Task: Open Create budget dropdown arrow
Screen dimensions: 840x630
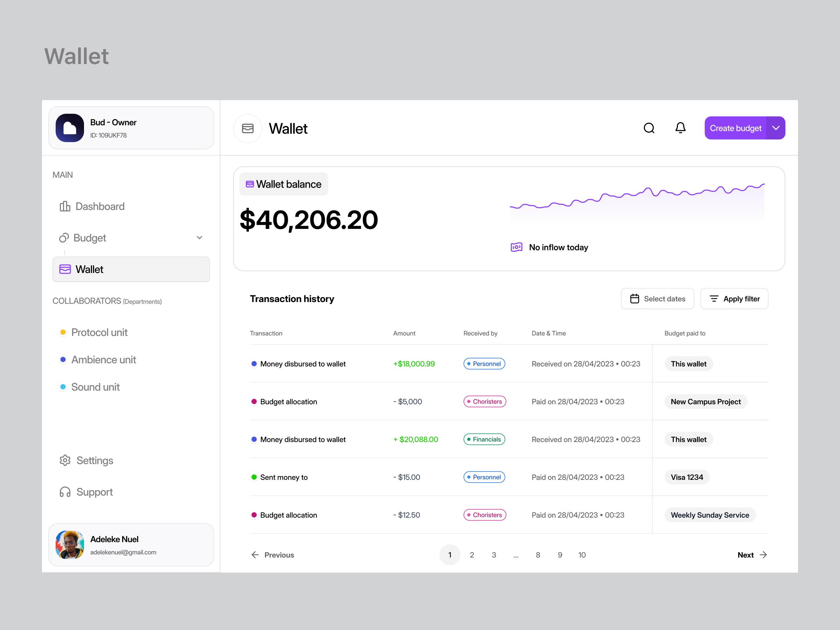Action: 776,128
